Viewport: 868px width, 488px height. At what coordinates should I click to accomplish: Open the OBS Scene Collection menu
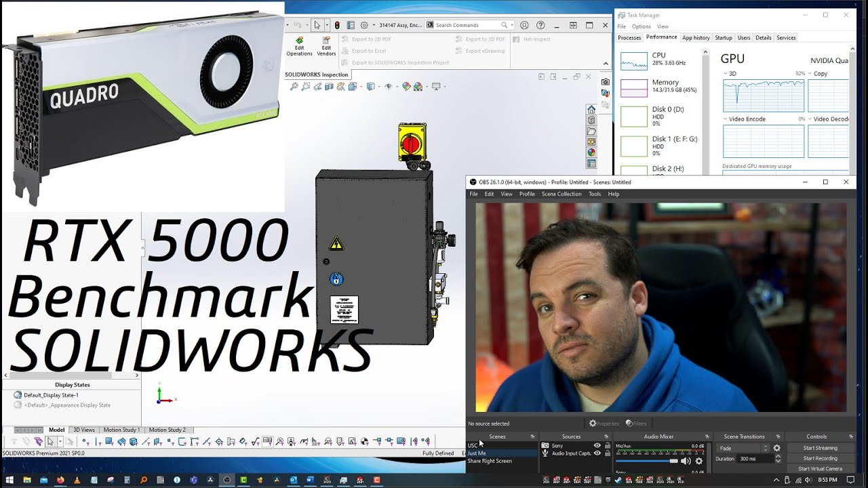point(561,194)
